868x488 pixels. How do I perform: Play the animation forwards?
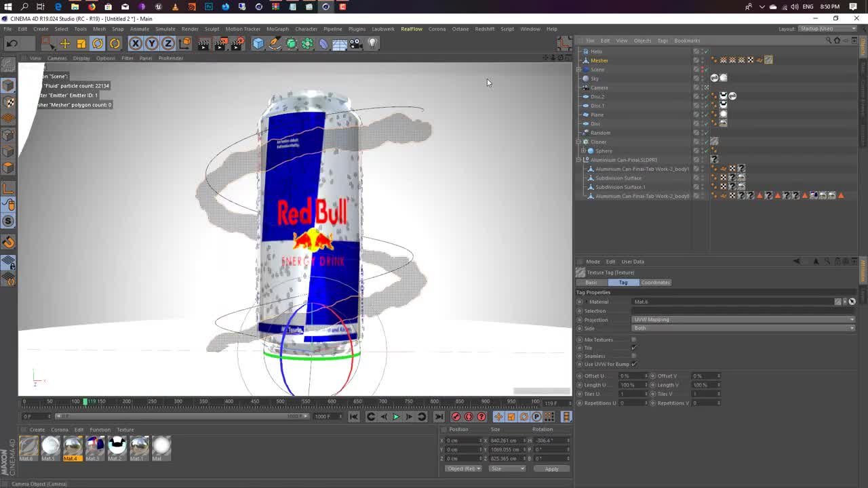[396, 417]
